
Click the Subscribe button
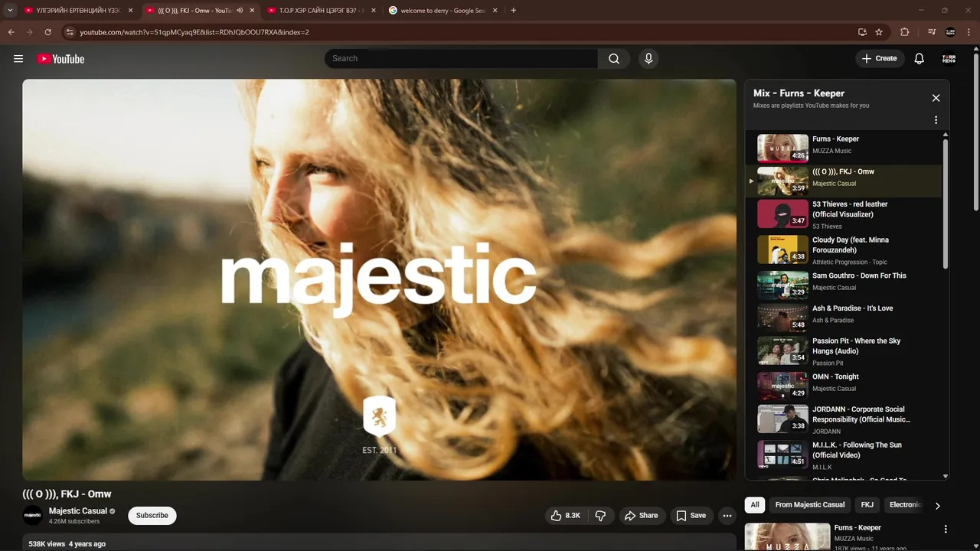pos(152,516)
